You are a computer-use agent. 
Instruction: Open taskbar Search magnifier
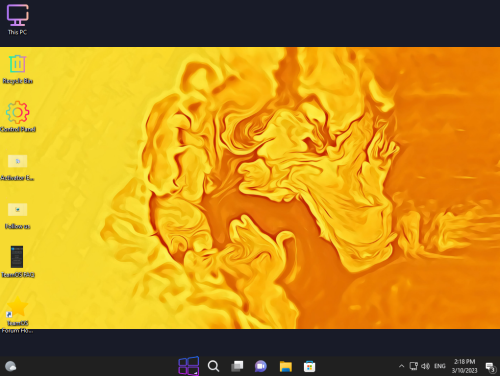(x=213, y=366)
